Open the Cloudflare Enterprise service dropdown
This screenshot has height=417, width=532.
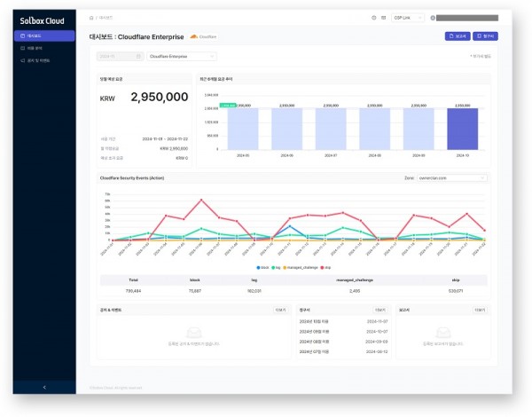[182, 57]
